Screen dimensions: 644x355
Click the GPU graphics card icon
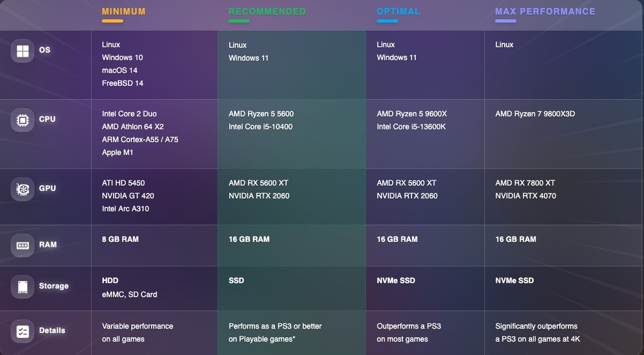pyautogui.click(x=22, y=189)
